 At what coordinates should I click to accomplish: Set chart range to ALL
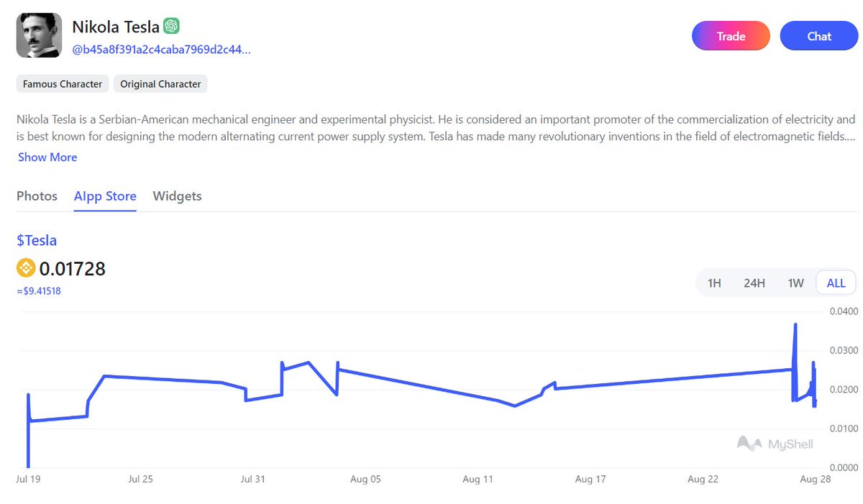click(x=836, y=283)
